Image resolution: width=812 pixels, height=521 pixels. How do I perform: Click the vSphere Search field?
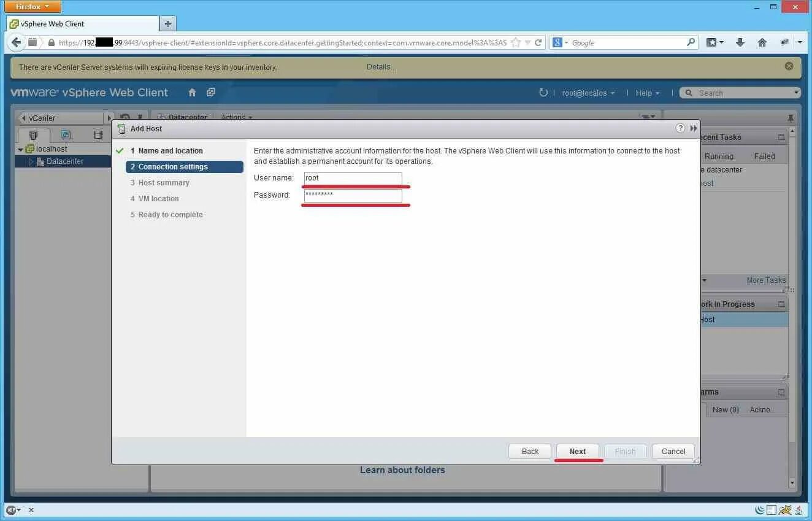[740, 93]
